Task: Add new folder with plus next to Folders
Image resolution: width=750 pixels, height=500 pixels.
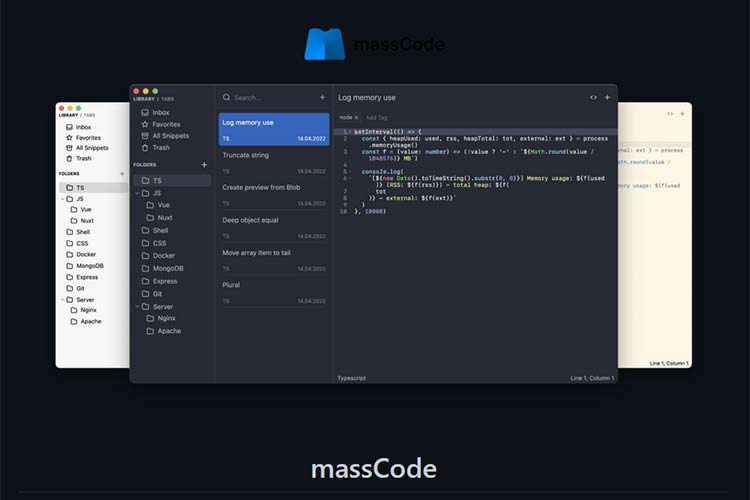Action: tap(204, 165)
